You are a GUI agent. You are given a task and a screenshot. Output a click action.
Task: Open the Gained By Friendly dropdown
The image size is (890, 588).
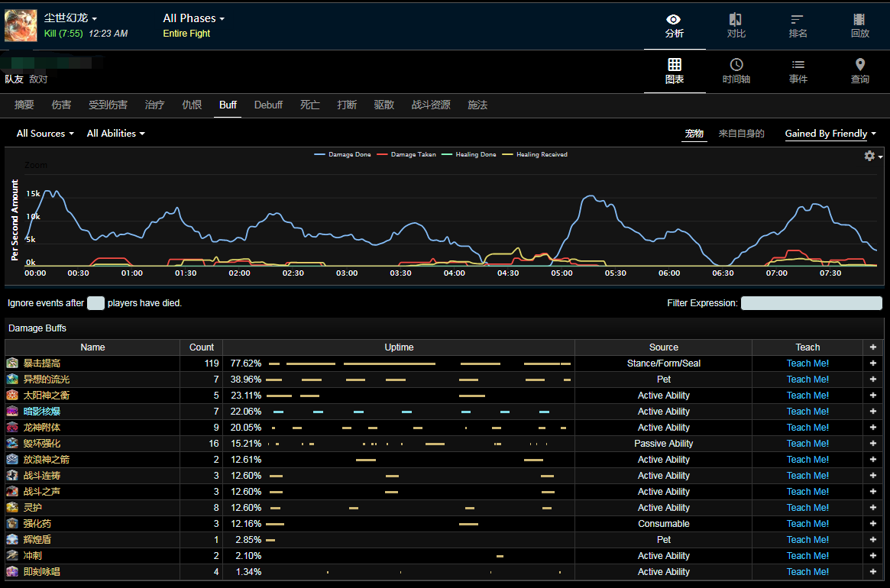(x=830, y=134)
